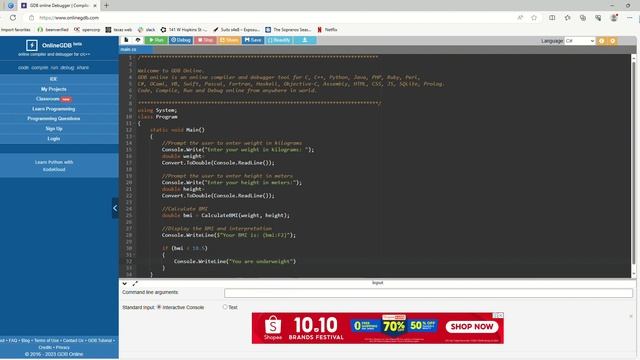Click the split screen icon in browser toolbar
Image resolution: width=640 pixels, height=360 pixels.
552,18
